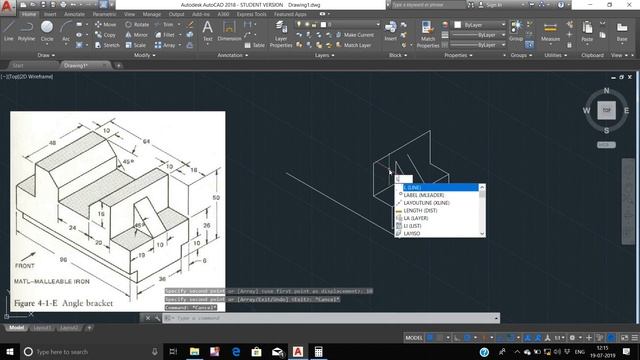Screen dimensions: 640x360
Task: Click Make Current layer button
Action: point(355,35)
